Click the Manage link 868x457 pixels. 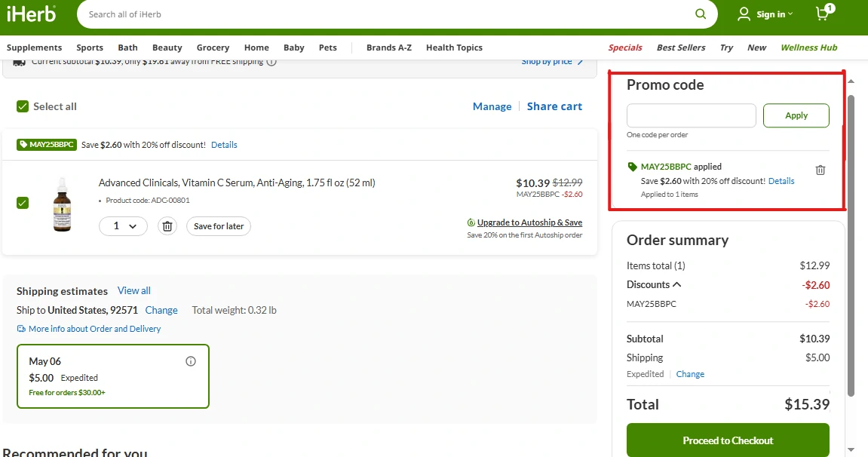(492, 106)
